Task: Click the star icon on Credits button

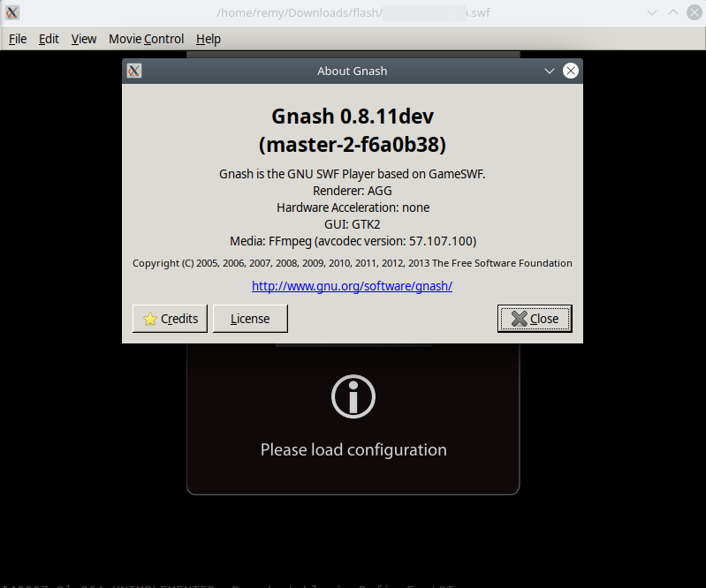Action: tap(150, 319)
